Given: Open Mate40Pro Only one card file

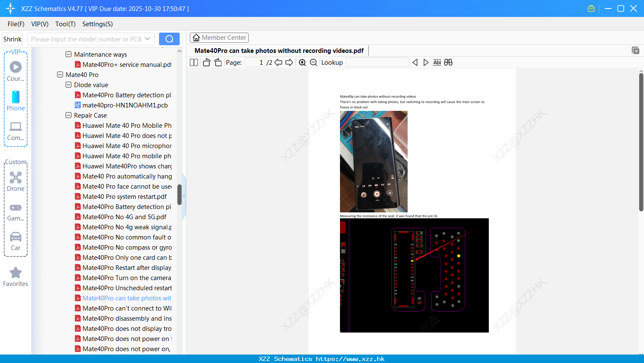Looking at the screenshot, I should [123, 258].
